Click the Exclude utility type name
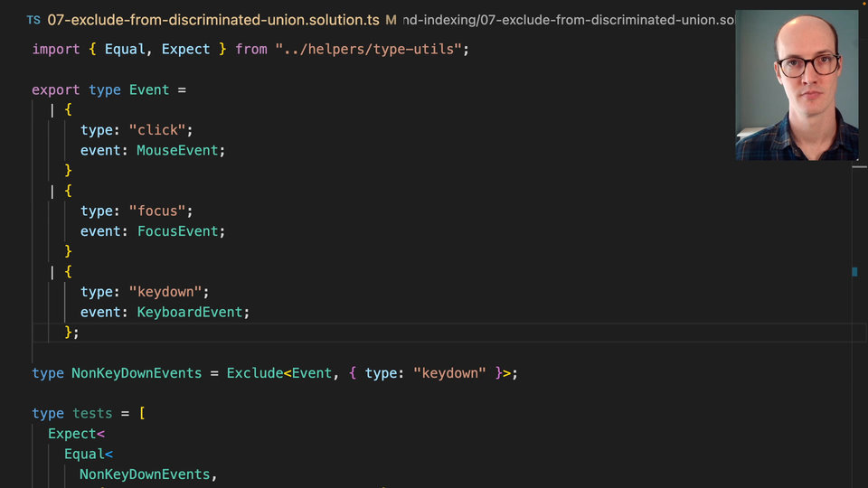868x488 pixels. 254,372
